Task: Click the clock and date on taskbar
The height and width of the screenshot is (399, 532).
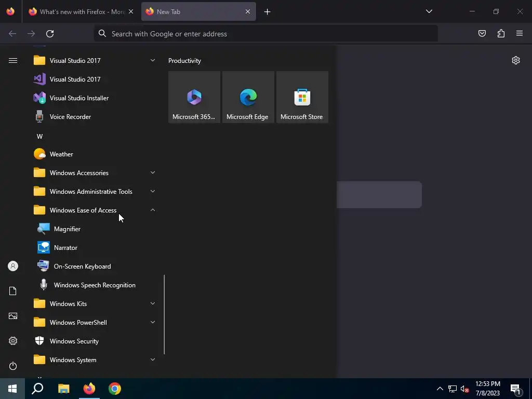Action: click(x=487, y=389)
